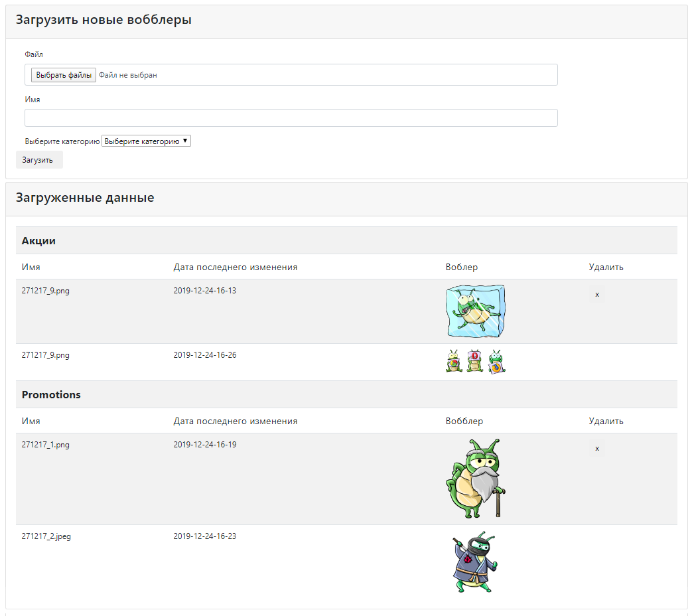Click the Файл не выбран text

click(x=128, y=75)
